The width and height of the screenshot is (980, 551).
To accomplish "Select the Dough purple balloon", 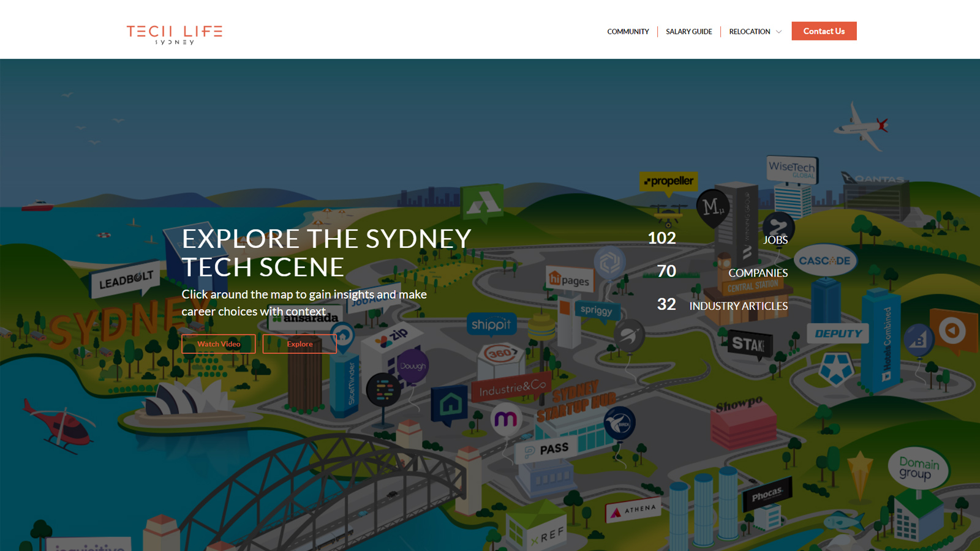I will [x=413, y=366].
